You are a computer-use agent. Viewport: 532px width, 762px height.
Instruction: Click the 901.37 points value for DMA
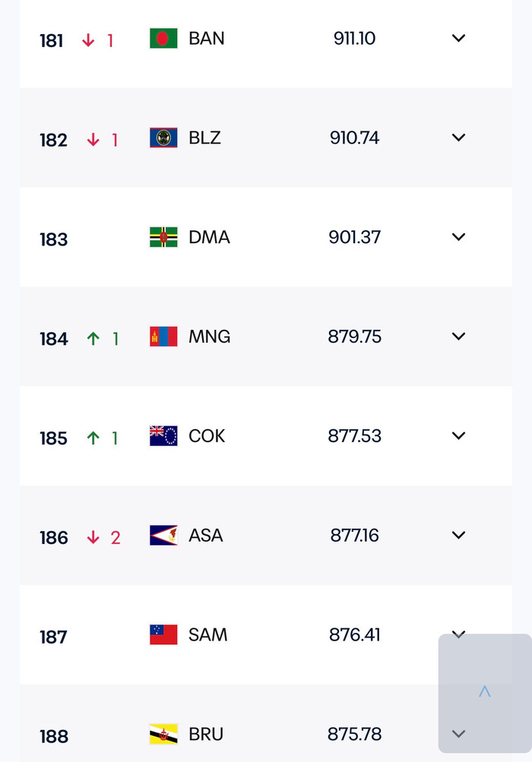(x=355, y=238)
